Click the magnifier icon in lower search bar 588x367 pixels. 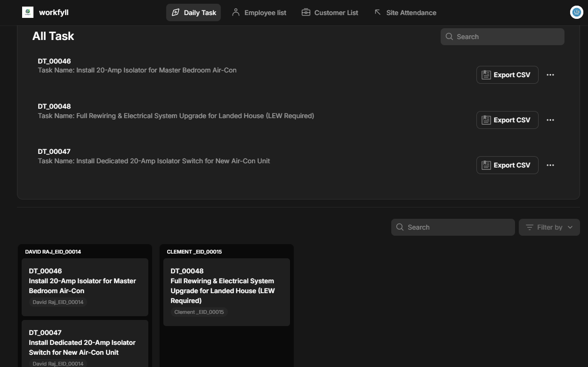coord(400,227)
